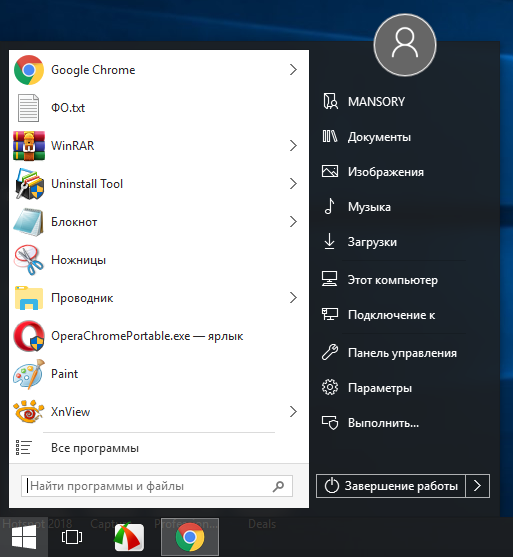Viewport: 513px width, 557px height.
Task: Click the green-red capture app taskbar icon
Action: (129, 537)
